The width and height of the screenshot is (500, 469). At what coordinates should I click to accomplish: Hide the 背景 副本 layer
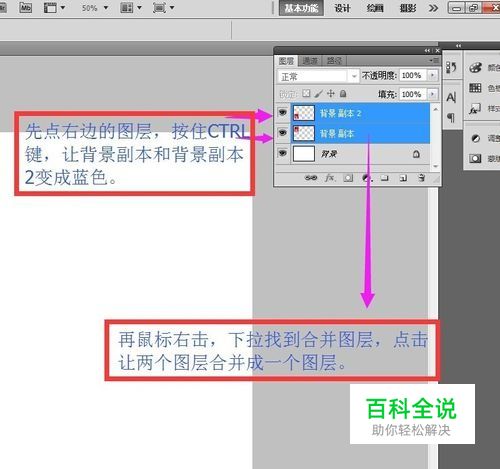point(283,133)
